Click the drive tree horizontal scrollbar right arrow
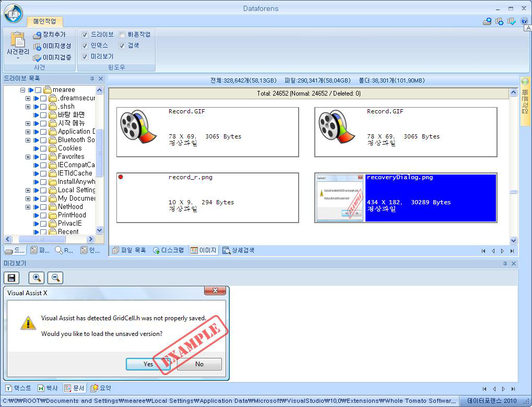The height and width of the screenshot is (407, 532). (x=91, y=239)
